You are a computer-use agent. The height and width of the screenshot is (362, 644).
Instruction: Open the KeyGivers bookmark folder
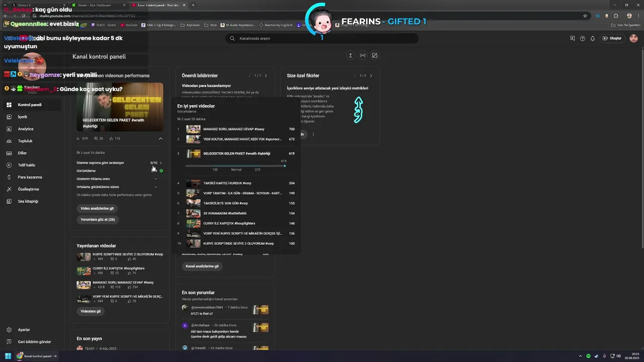pyautogui.click(x=190, y=25)
